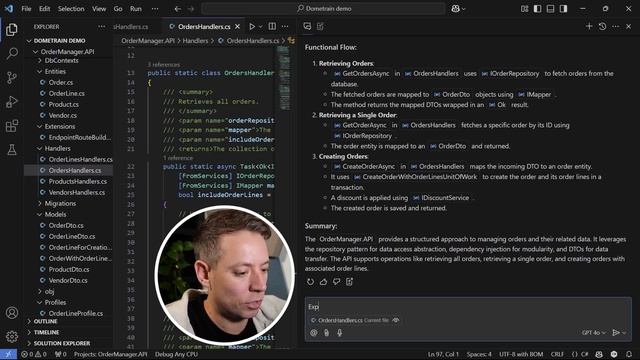640x360 pixels.
Task: Click the editor minimap
Action: (283, 78)
